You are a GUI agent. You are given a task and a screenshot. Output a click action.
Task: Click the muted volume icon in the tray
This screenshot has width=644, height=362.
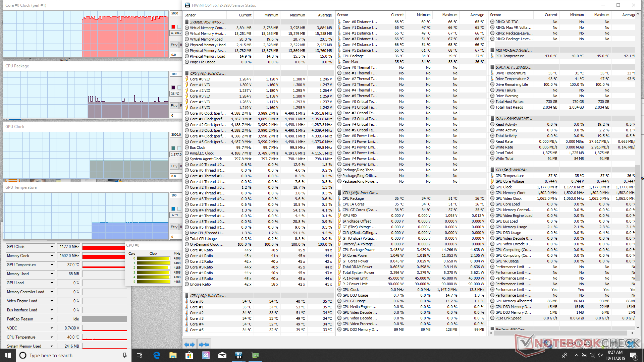pos(600,355)
